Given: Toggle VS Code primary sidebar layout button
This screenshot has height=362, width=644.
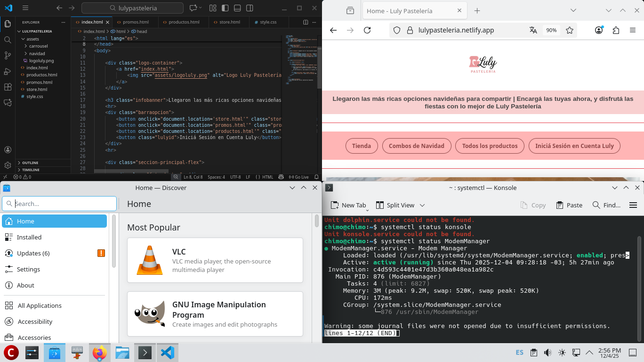Looking at the screenshot, I should pyautogui.click(x=225, y=8).
